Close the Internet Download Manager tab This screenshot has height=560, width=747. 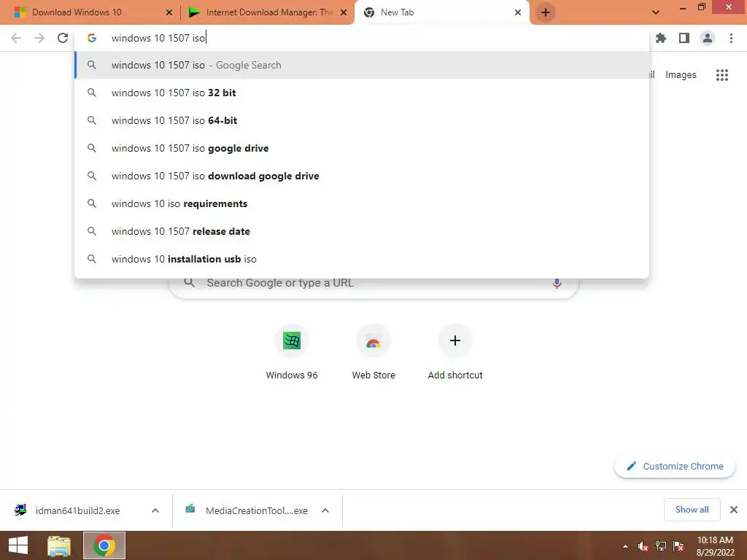[x=344, y=12]
